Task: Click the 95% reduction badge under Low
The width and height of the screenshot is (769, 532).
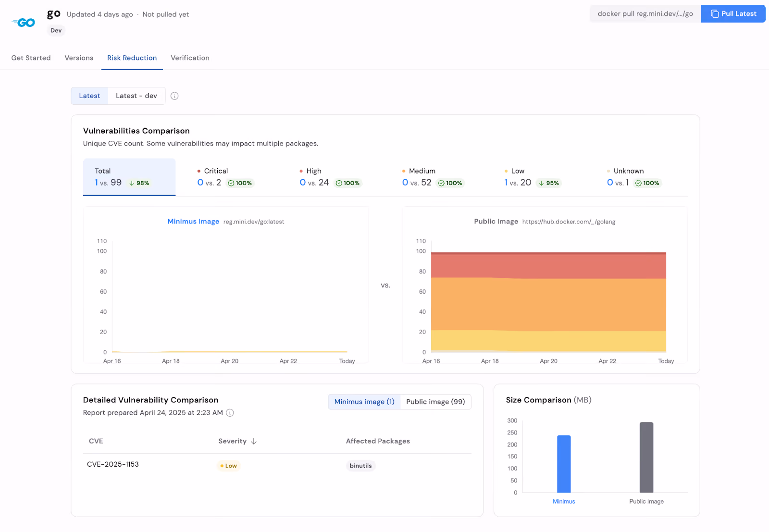Action: click(x=549, y=183)
